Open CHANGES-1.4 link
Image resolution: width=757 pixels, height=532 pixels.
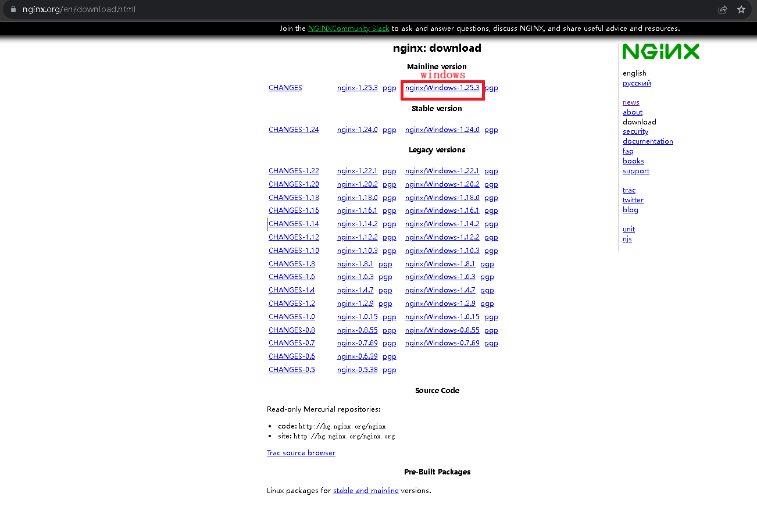point(292,290)
